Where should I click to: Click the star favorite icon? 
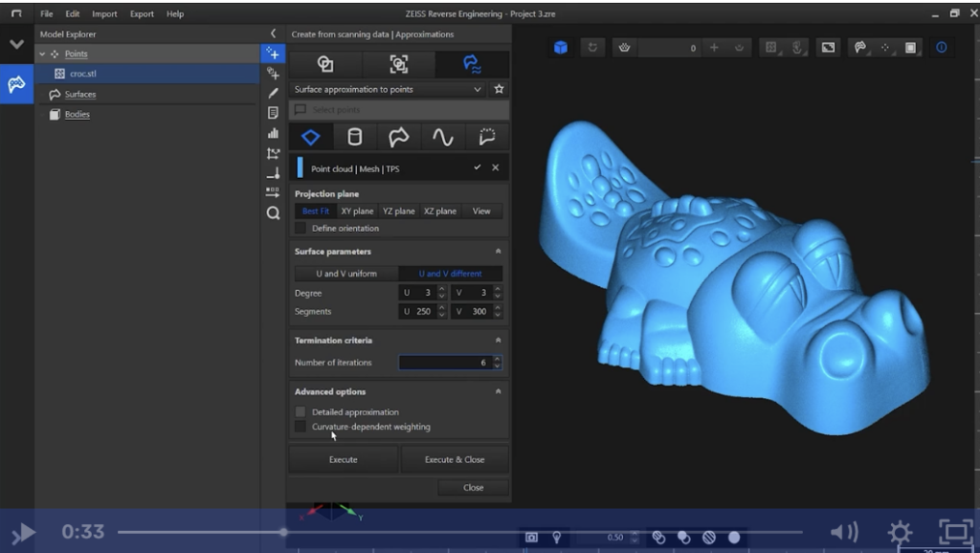click(x=499, y=89)
